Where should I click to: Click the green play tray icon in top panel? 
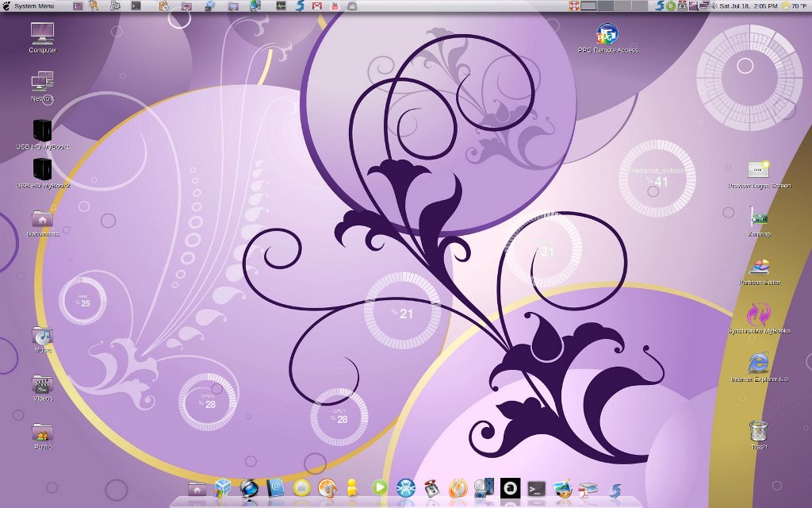671,6
